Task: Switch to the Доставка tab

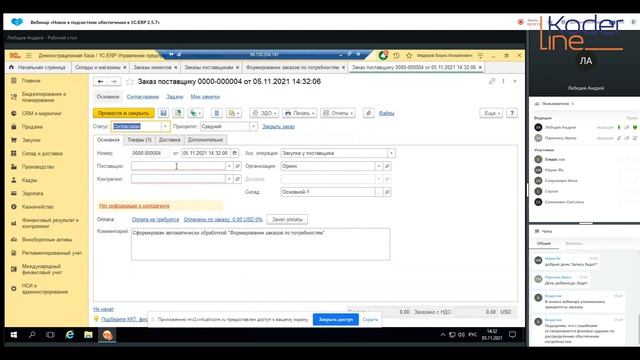Action: pos(169,140)
